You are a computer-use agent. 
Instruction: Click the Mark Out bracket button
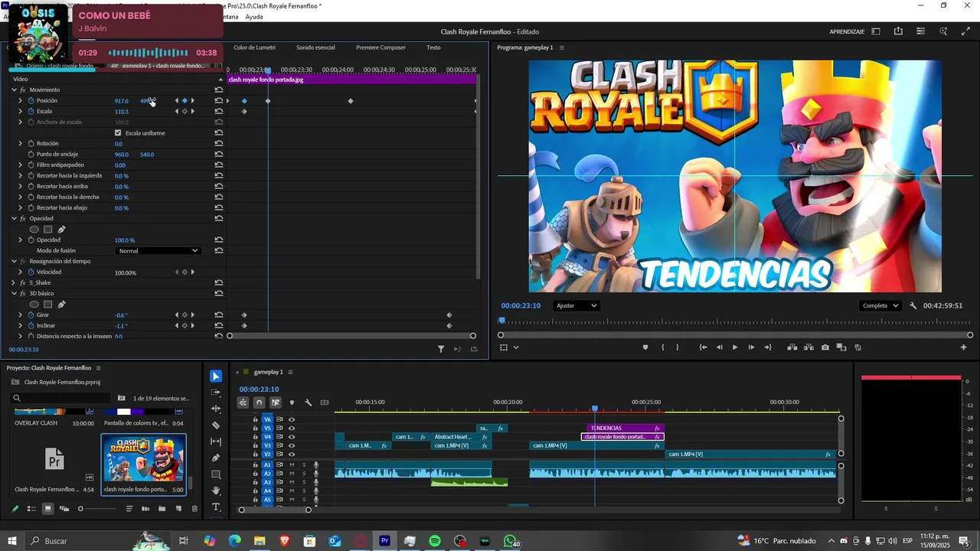(x=676, y=347)
